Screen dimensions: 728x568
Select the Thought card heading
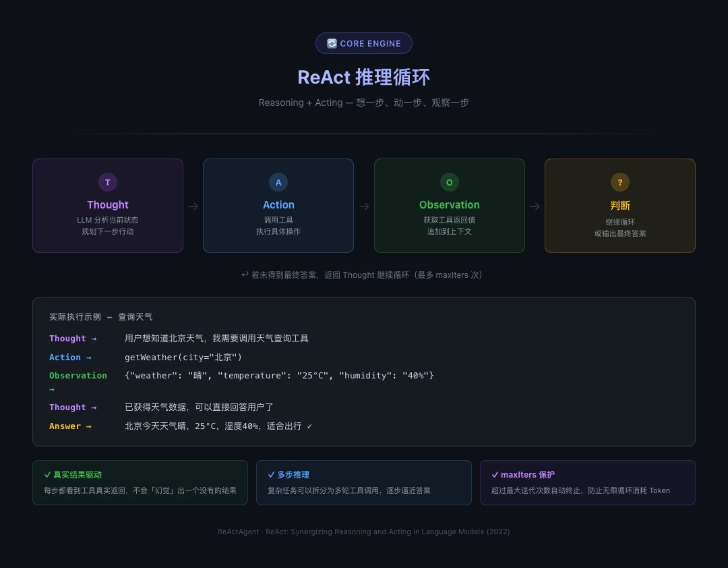pos(108,205)
